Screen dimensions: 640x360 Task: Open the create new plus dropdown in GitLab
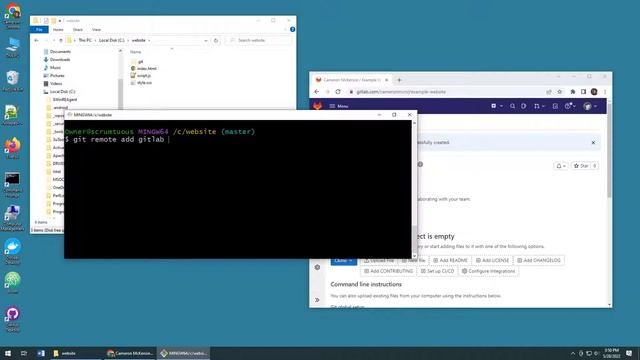496,106
